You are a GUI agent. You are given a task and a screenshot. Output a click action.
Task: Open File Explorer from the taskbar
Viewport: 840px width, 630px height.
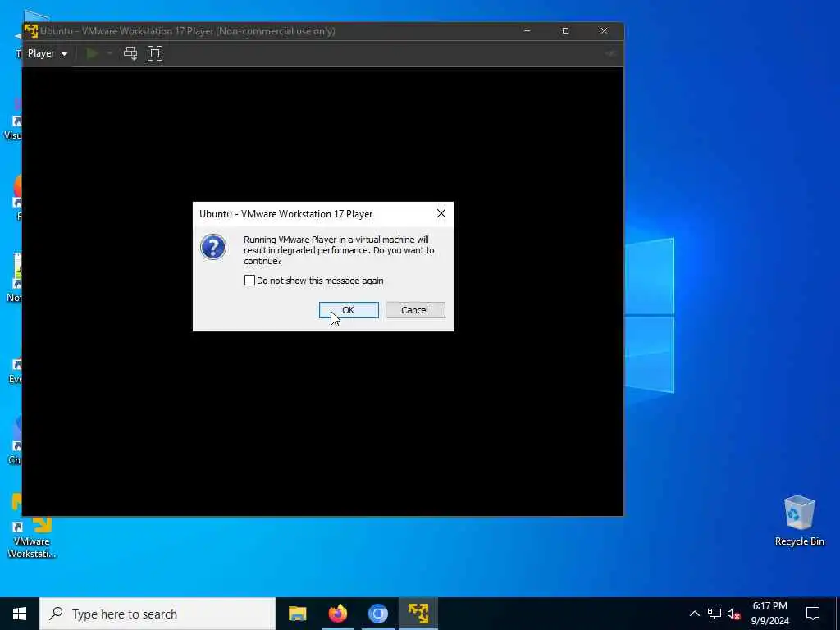tap(297, 614)
